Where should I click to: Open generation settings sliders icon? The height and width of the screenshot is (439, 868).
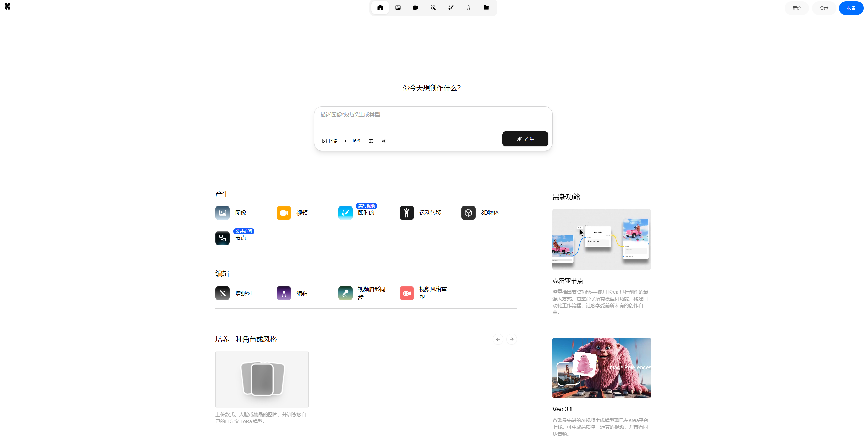pos(371,141)
